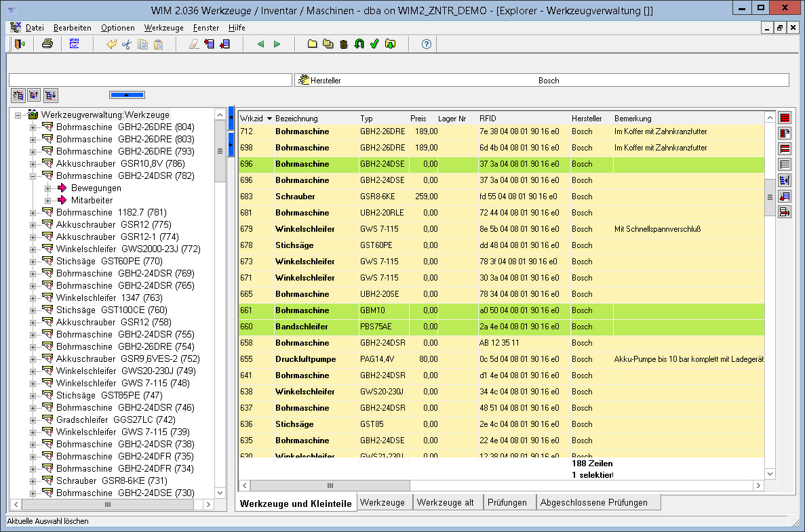Click the deselect-all empty list button
Viewport: 805px width, 532px height.
coord(785,164)
